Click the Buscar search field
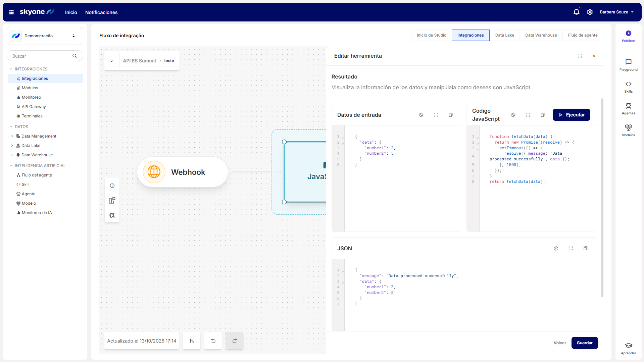The height and width of the screenshot is (362, 644). point(41,56)
